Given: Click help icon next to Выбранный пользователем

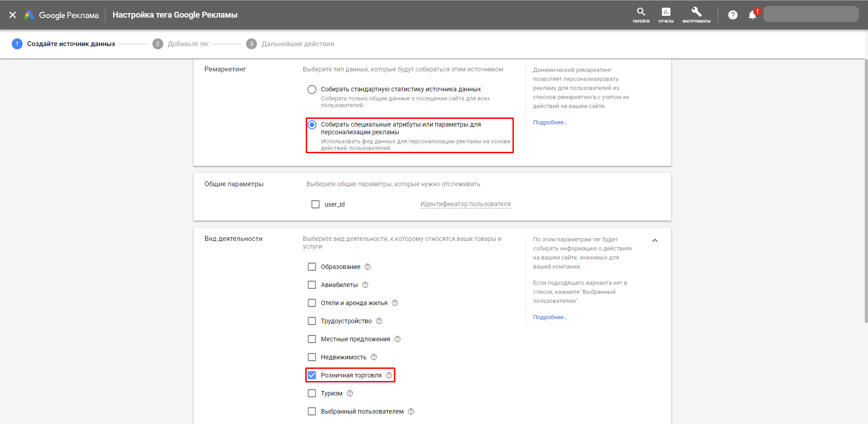Looking at the screenshot, I should [x=411, y=411].
